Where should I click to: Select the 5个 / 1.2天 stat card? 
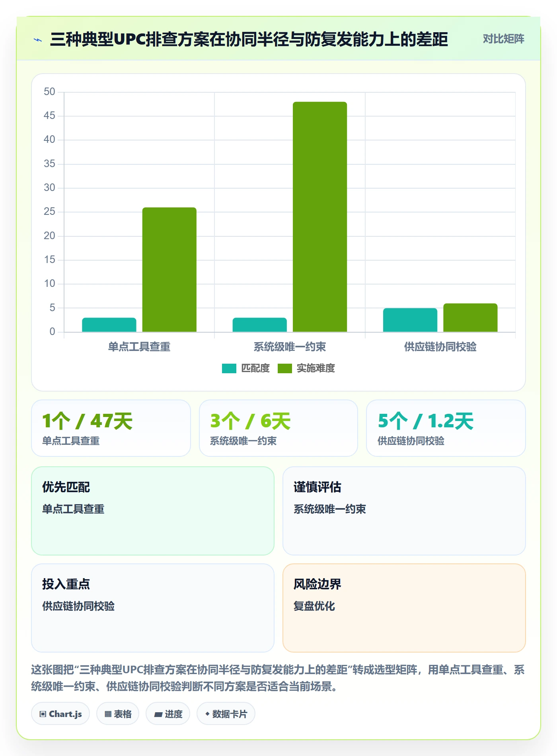tap(446, 428)
